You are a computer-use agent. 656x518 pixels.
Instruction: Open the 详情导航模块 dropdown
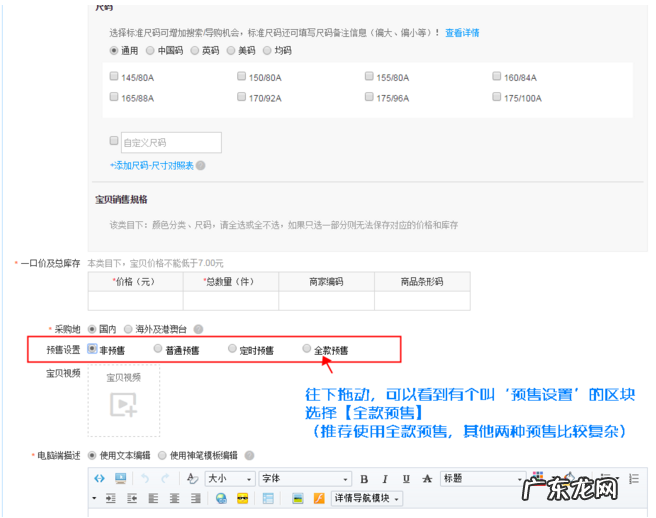[x=367, y=498]
